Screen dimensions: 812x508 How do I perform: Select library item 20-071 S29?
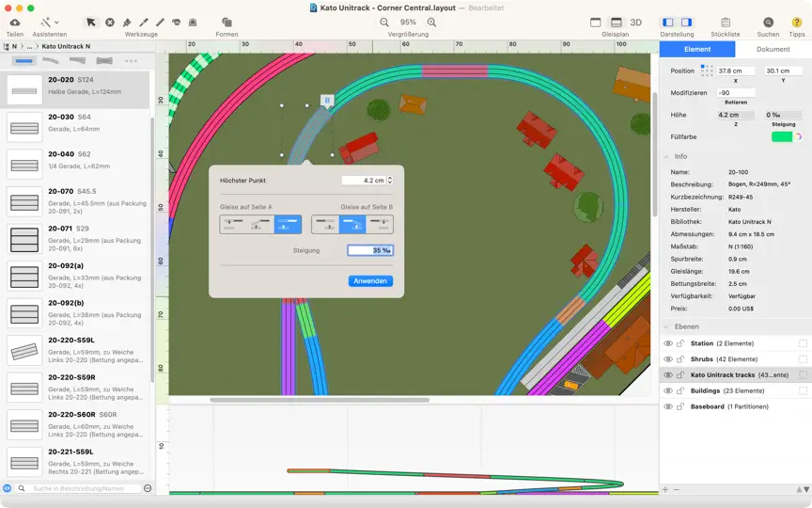[75, 238]
